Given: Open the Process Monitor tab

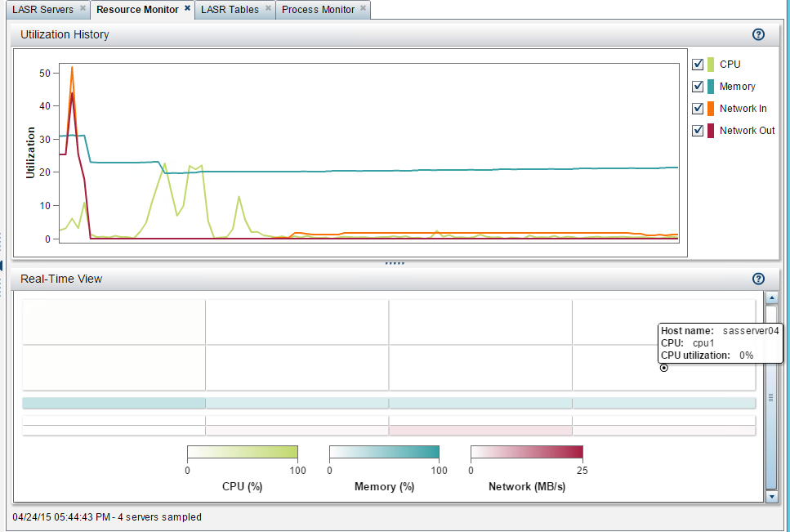Looking at the screenshot, I should point(318,10).
